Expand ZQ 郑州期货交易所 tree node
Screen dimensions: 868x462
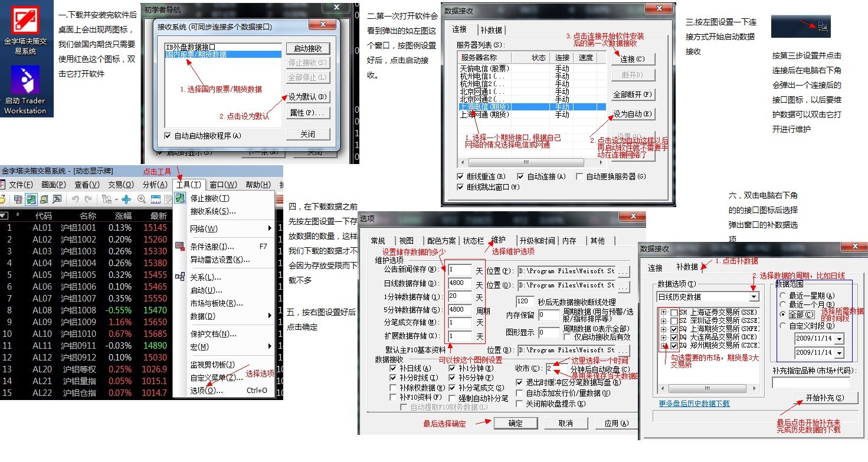pyautogui.click(x=664, y=346)
